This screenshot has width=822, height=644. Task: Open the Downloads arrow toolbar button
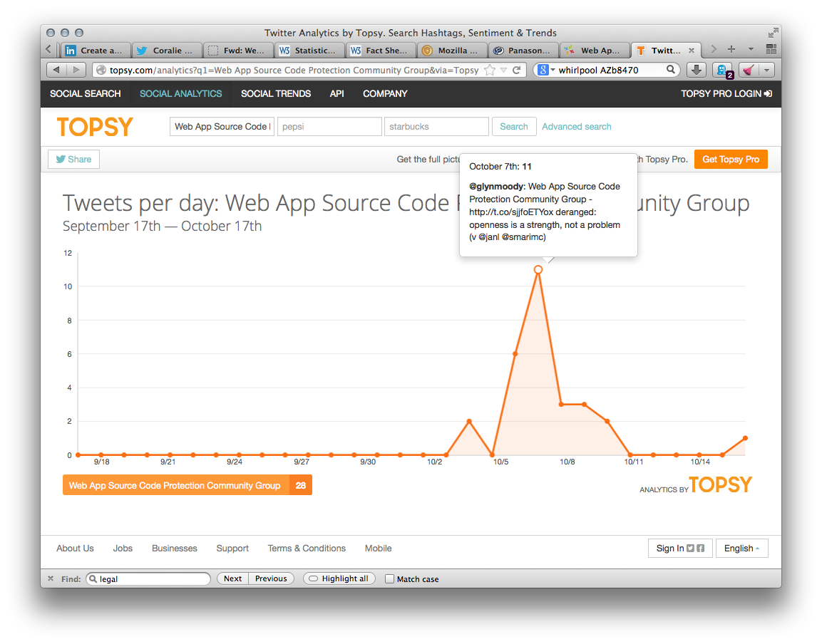(x=697, y=70)
